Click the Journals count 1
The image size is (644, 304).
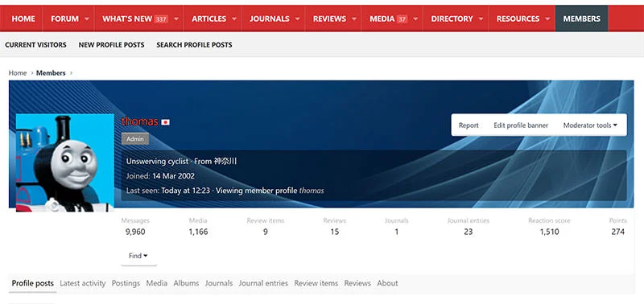click(397, 232)
